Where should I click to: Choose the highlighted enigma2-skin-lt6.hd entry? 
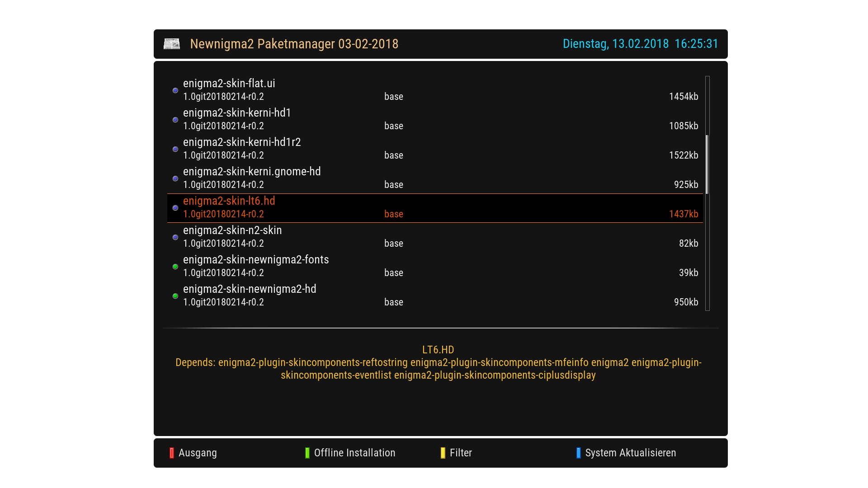tap(229, 201)
